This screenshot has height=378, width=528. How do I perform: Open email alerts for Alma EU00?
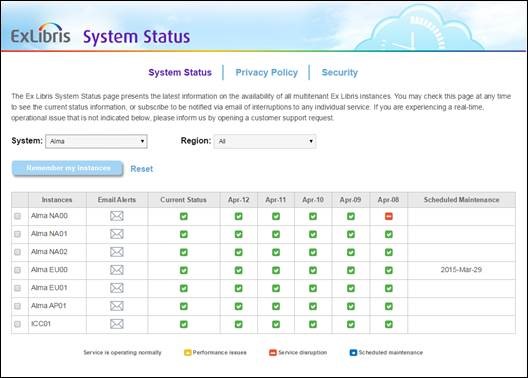(117, 270)
